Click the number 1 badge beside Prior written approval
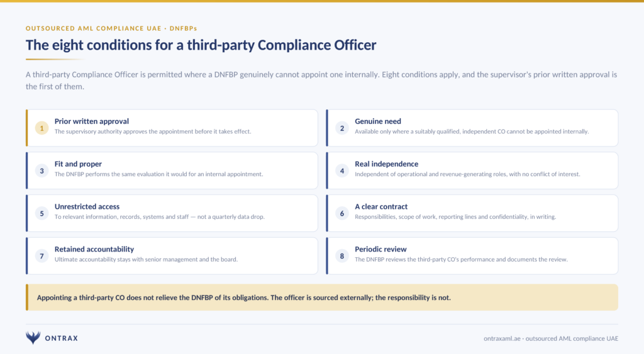This screenshot has height=354, width=644. 42,128
